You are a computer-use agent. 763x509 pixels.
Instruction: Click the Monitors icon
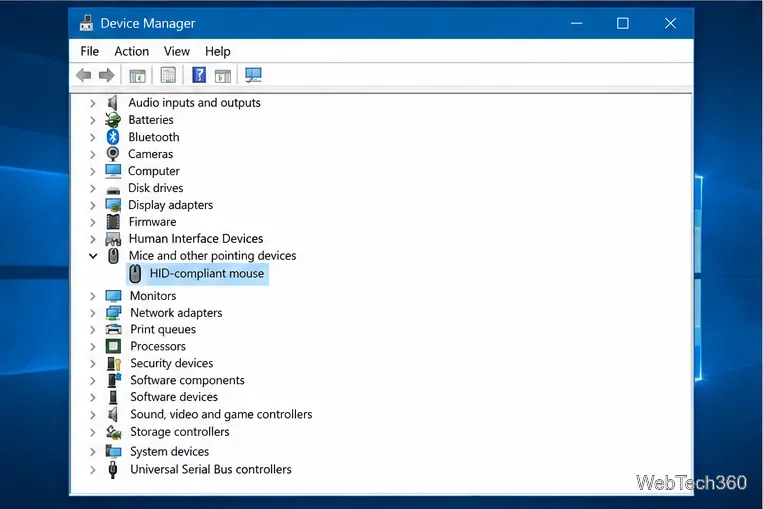pos(113,296)
